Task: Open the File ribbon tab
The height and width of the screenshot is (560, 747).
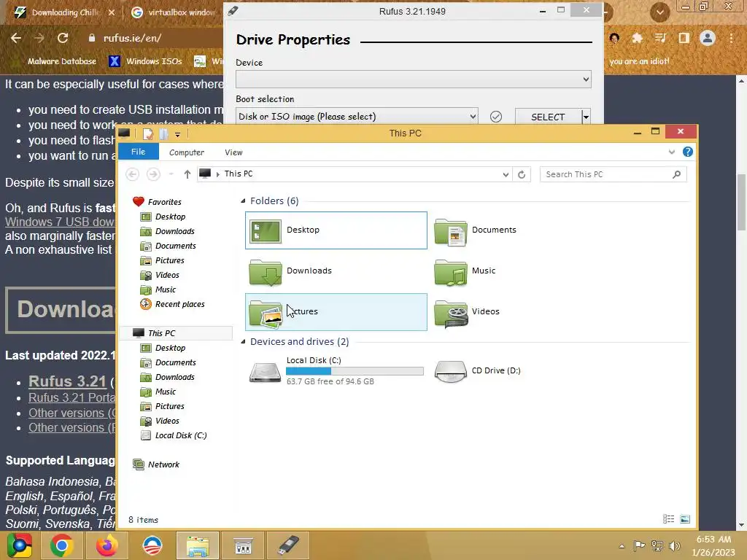Action: [x=138, y=152]
